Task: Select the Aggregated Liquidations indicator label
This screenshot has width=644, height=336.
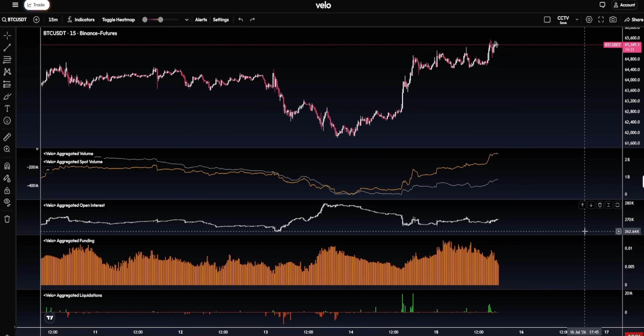Action: pos(73,295)
